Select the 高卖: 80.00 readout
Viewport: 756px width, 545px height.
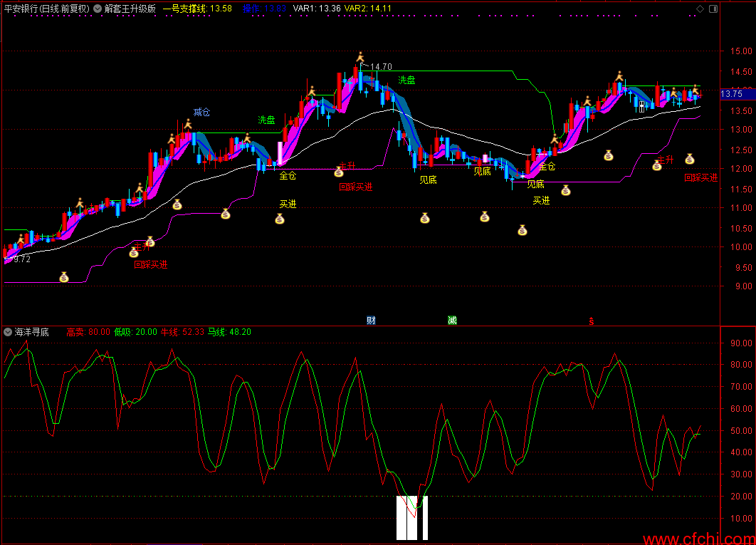click(88, 332)
